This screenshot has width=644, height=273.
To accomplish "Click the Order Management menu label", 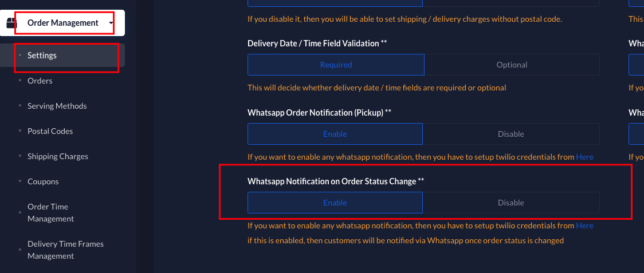I will coord(63,23).
